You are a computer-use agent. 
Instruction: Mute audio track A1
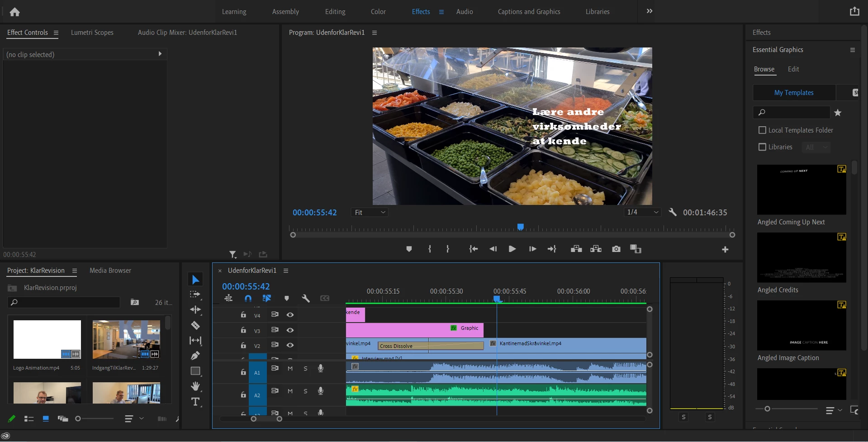click(x=290, y=368)
